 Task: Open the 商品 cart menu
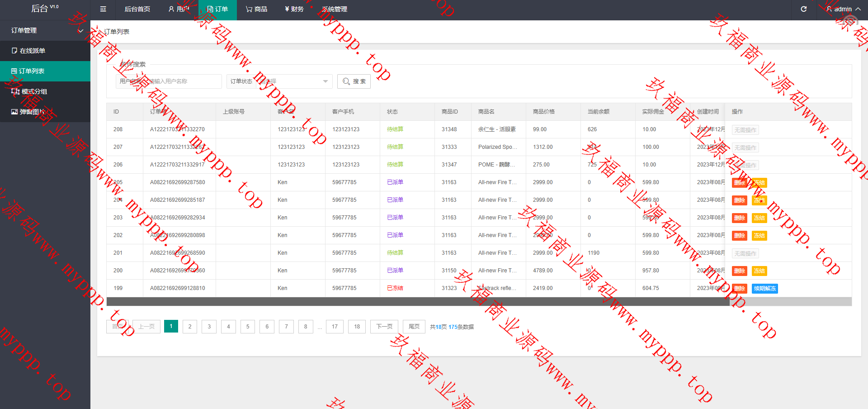click(256, 9)
